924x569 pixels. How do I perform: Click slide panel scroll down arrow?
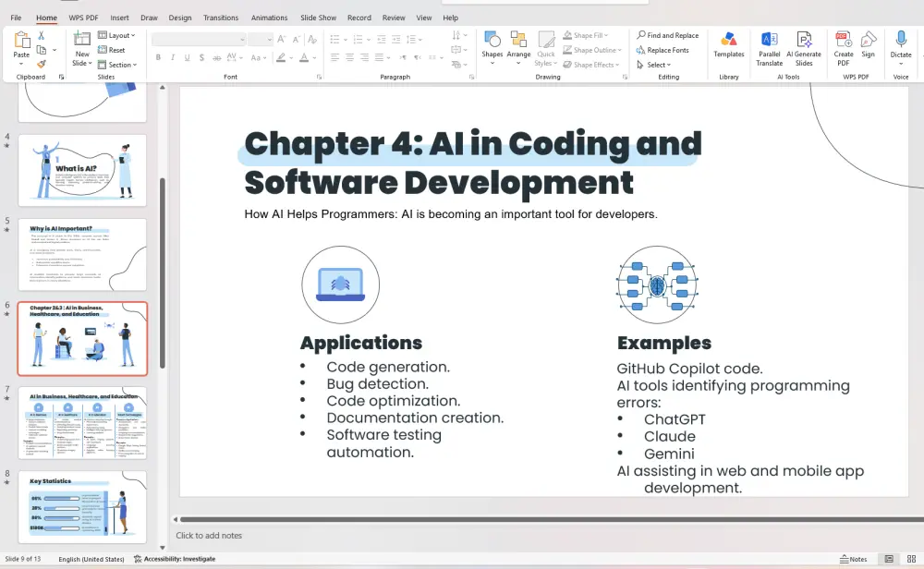point(163,547)
